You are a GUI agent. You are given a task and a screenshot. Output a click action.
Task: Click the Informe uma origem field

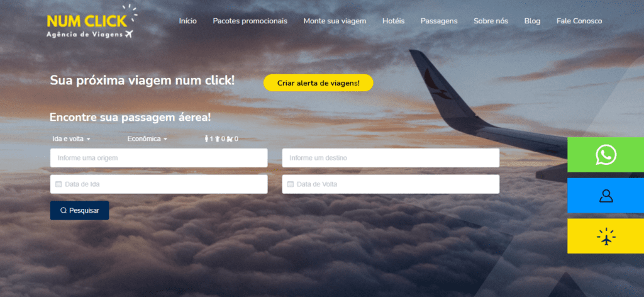[x=159, y=158]
